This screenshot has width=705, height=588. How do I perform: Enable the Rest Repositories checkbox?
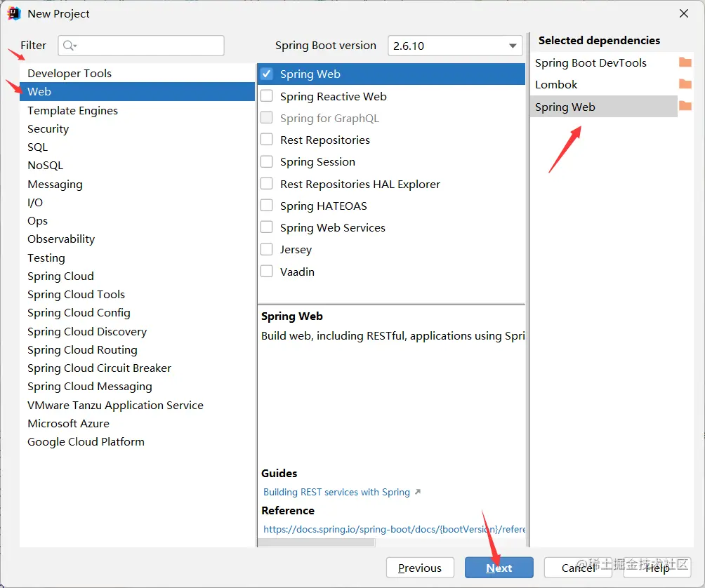tap(267, 140)
